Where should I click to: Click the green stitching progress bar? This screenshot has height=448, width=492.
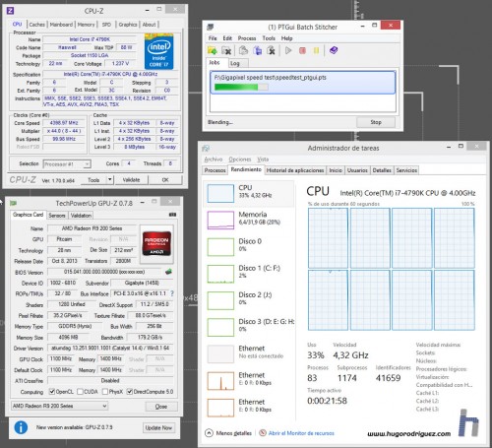[x=241, y=87]
